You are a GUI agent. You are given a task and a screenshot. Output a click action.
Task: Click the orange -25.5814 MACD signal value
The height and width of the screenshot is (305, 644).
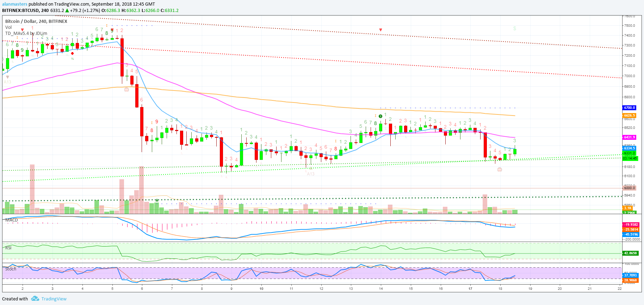(631, 230)
